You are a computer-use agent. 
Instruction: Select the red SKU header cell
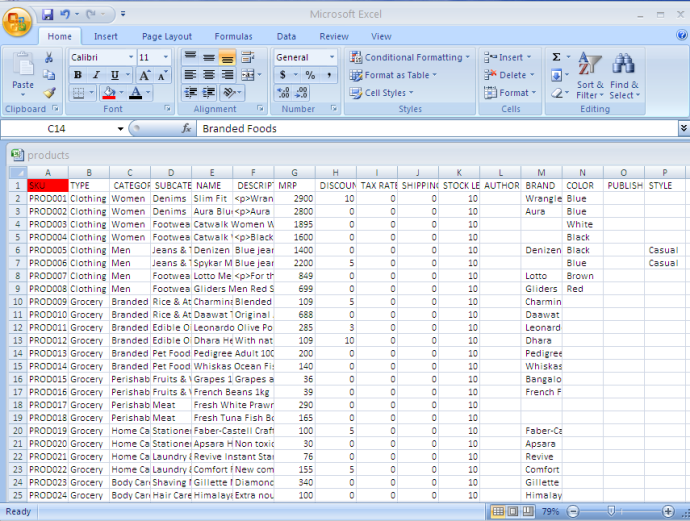tap(48, 186)
